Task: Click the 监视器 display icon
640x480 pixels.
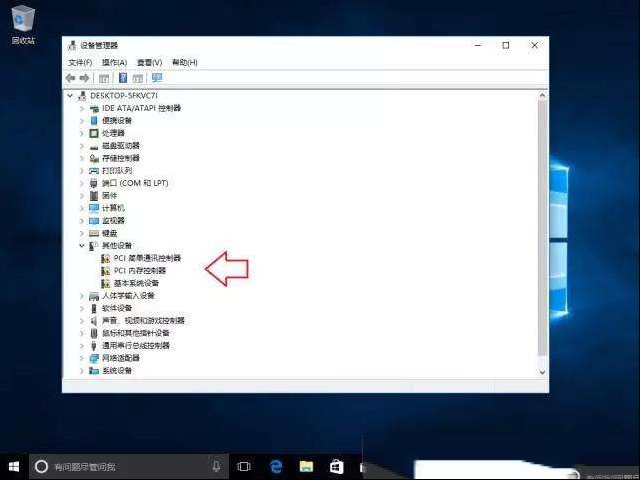Action: coord(94,221)
